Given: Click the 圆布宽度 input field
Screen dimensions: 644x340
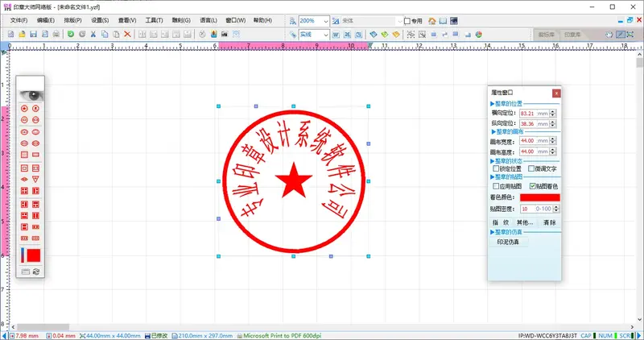Looking at the screenshot, I should point(534,140).
